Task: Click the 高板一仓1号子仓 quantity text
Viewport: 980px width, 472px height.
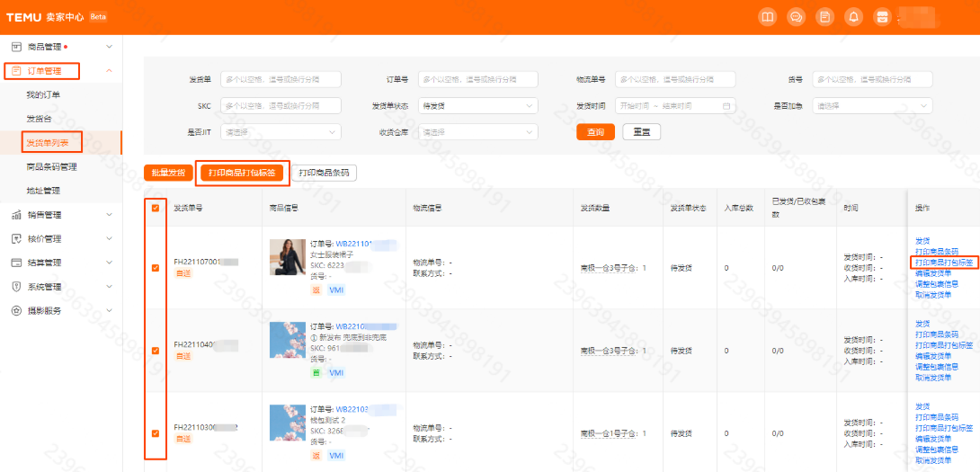Action: (x=613, y=433)
